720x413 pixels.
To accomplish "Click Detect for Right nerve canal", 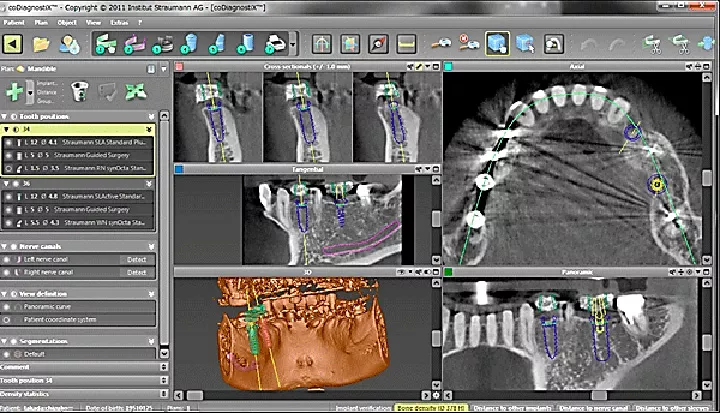I will [136, 272].
